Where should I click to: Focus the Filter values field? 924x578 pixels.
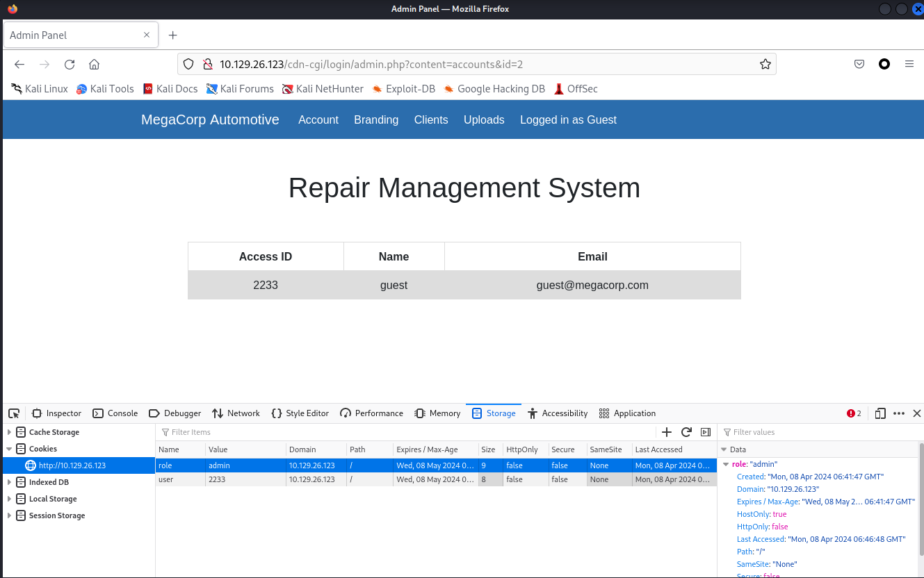(x=820, y=432)
